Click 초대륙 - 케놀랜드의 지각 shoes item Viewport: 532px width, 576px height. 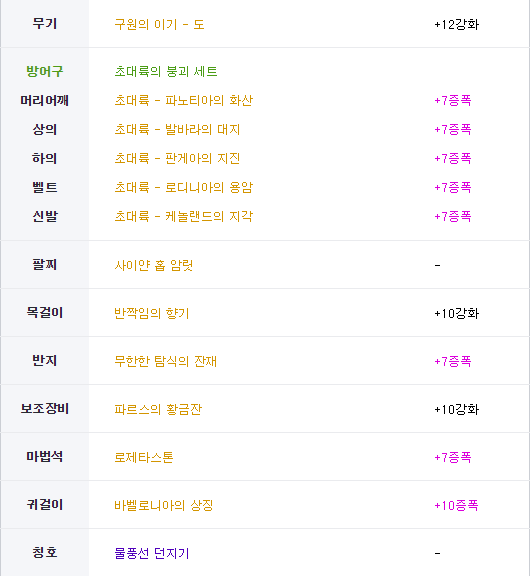click(x=184, y=216)
